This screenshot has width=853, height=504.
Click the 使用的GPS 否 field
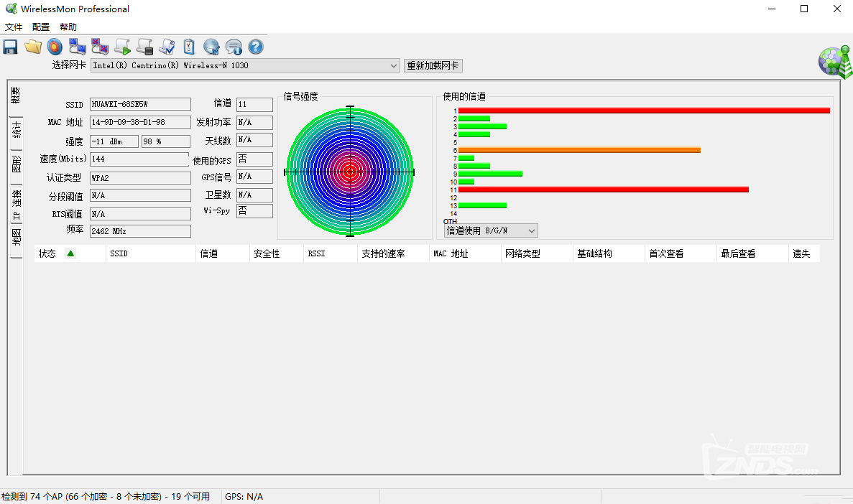254,159
